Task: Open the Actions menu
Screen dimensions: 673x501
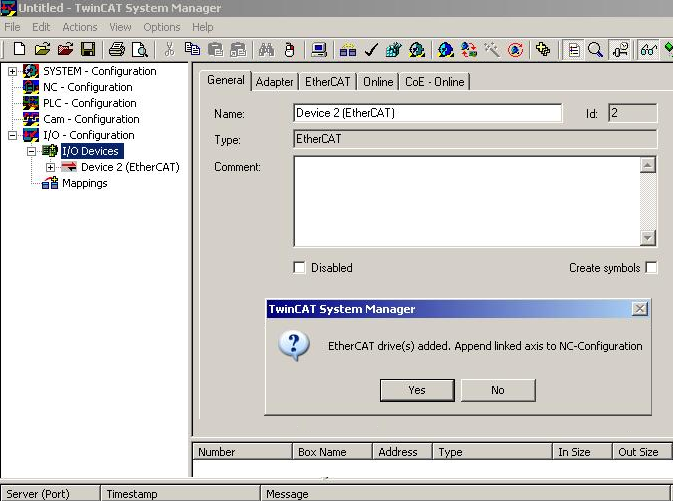Action: click(x=80, y=27)
